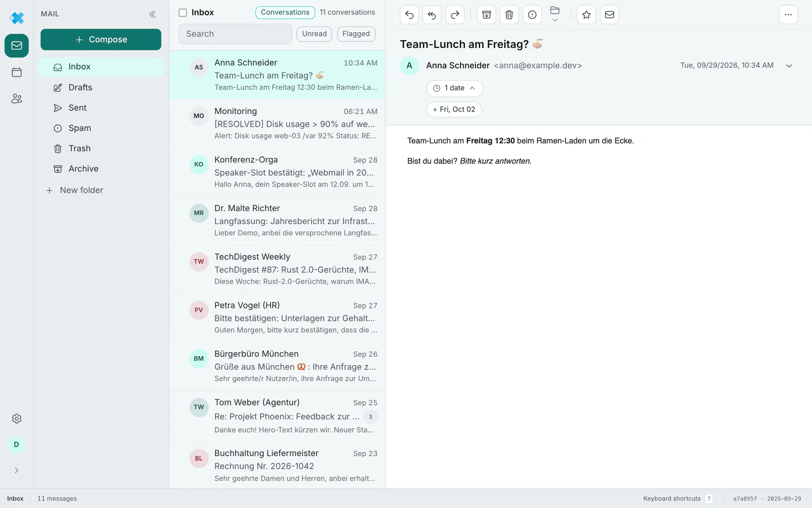The width and height of the screenshot is (812, 508).
Task: Click the D account avatar
Action: coord(16,445)
